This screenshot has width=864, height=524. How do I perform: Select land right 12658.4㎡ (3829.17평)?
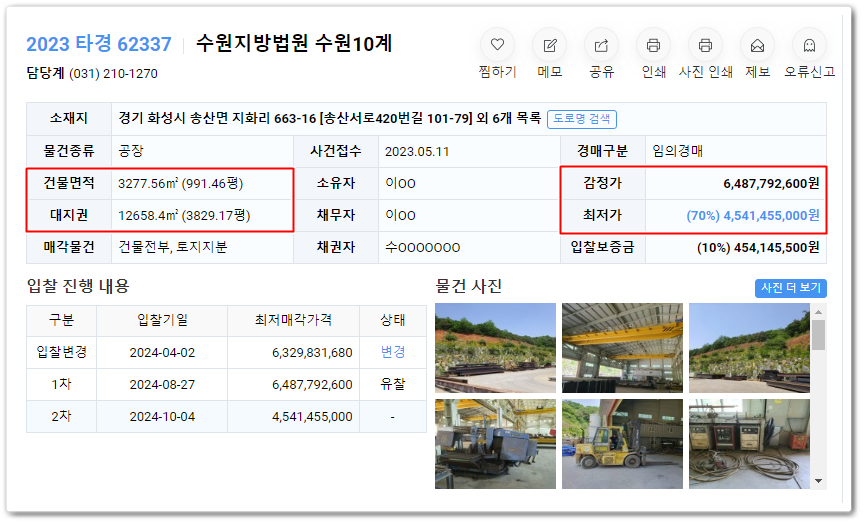184,215
